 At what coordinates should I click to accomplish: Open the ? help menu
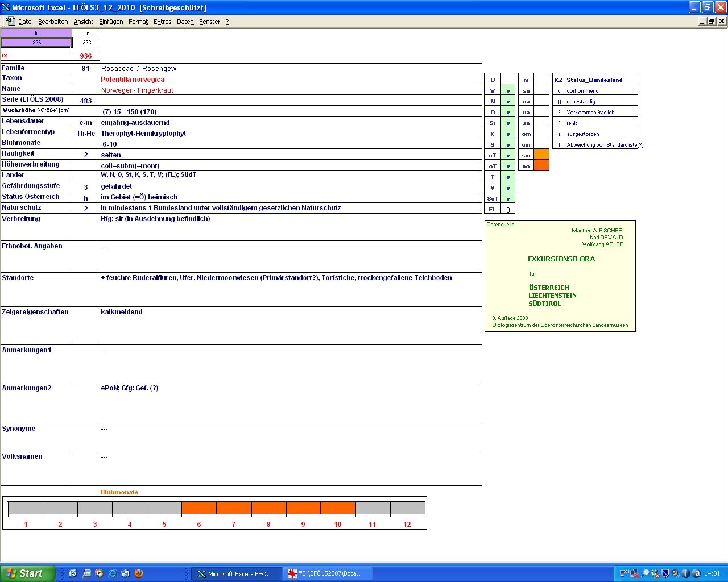pos(227,22)
